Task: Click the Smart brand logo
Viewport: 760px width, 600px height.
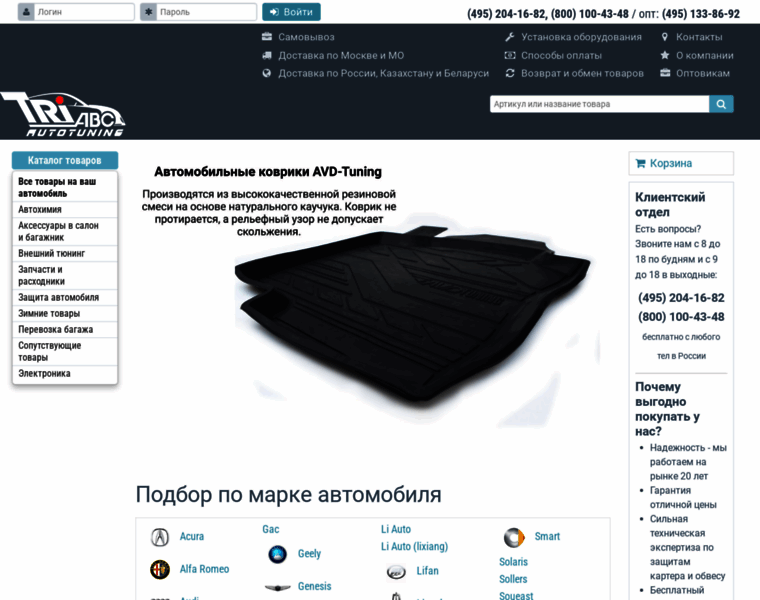Action: click(x=514, y=537)
